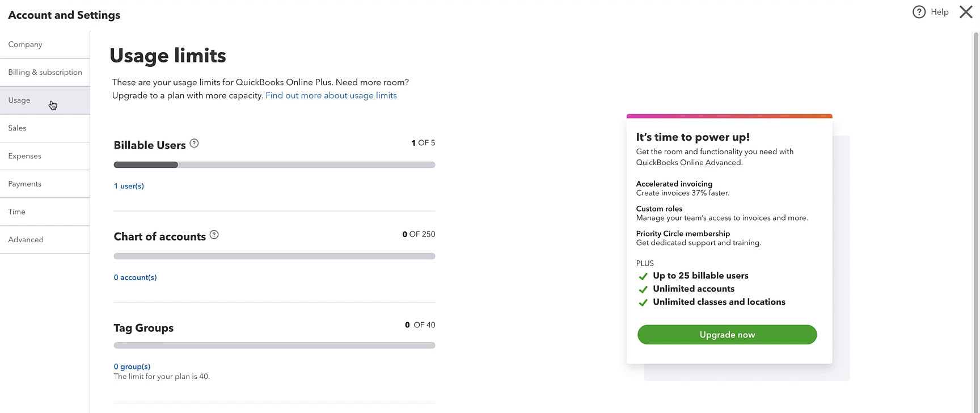
Task: Go to the Sales settings tab
Action: coord(45,128)
